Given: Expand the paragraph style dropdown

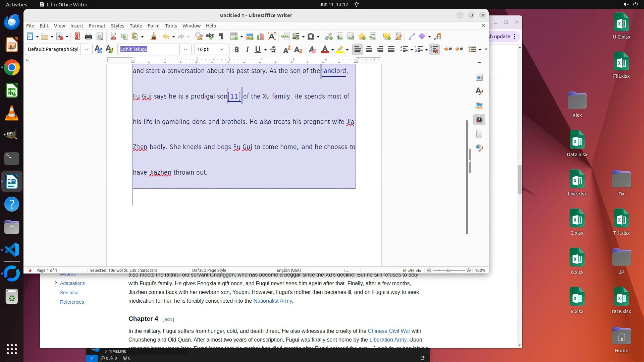Looking at the screenshot, I should click(87, 50).
